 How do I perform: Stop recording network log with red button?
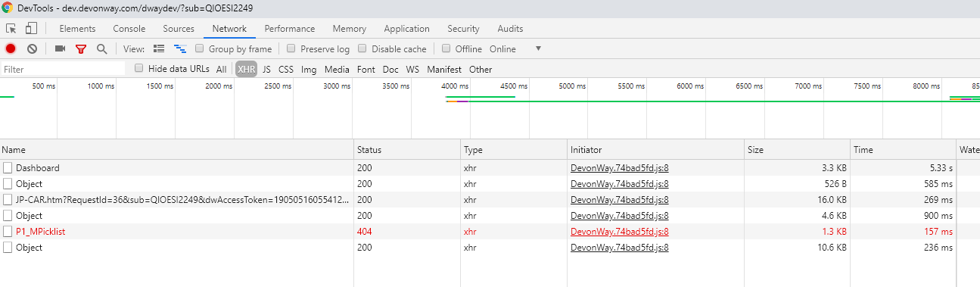click(11, 48)
